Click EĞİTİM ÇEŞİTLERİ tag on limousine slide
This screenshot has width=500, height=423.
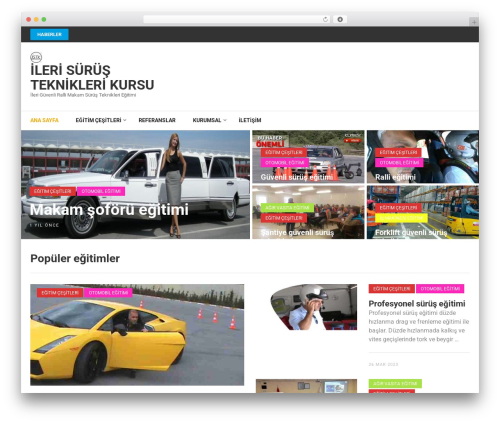pyautogui.click(x=53, y=191)
